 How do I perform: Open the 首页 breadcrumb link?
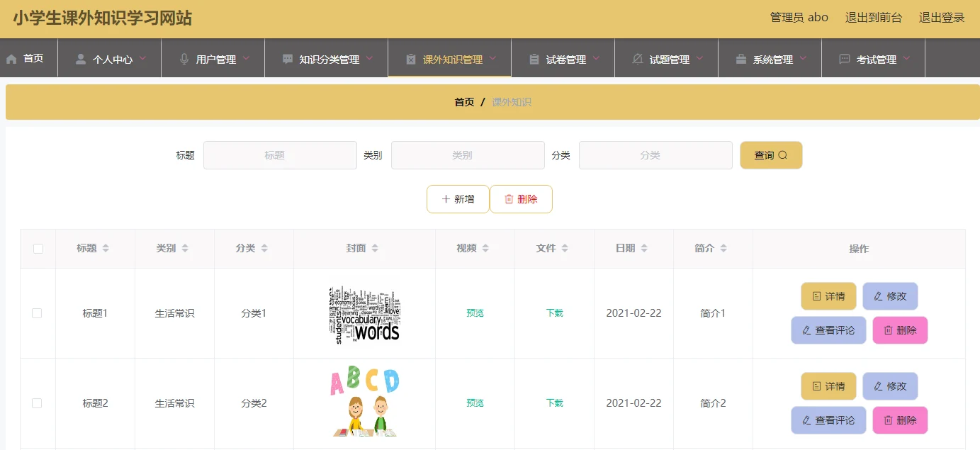tap(464, 102)
